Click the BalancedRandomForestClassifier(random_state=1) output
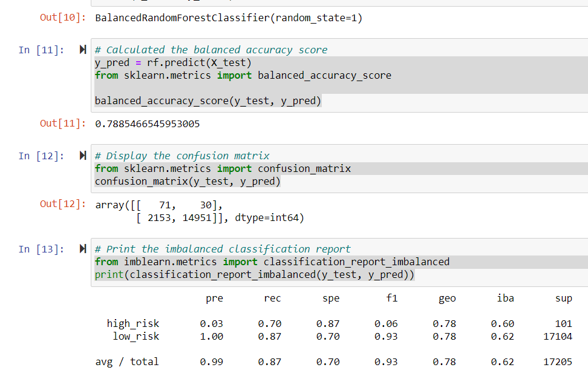 pos(229,18)
